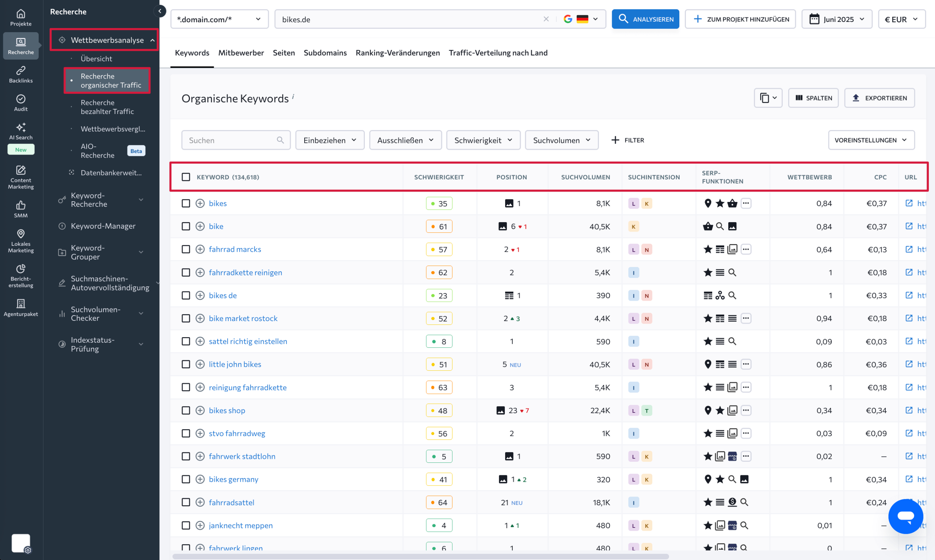Open the Ausschließen filter dropdown

tap(405, 140)
